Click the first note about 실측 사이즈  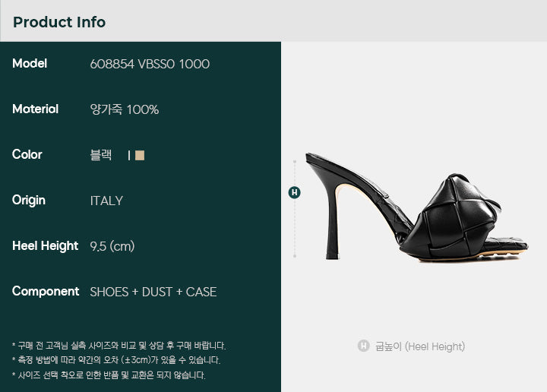tap(119, 346)
